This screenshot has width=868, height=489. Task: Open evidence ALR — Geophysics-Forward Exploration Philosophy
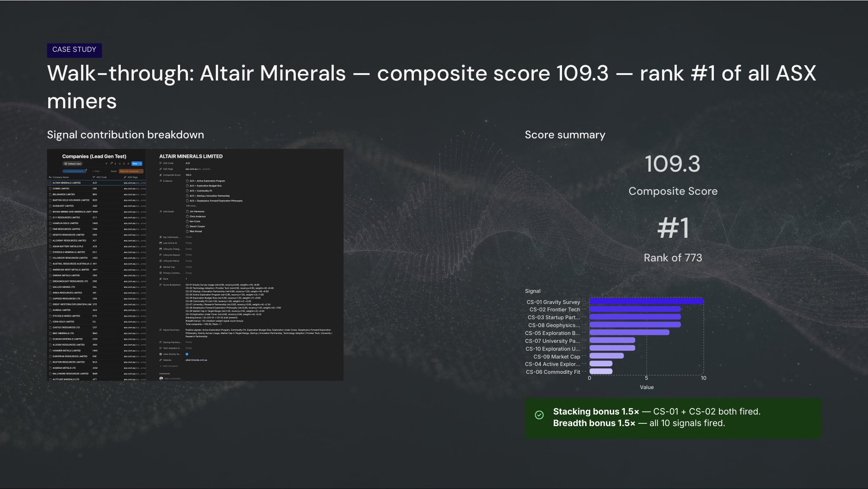214,201
